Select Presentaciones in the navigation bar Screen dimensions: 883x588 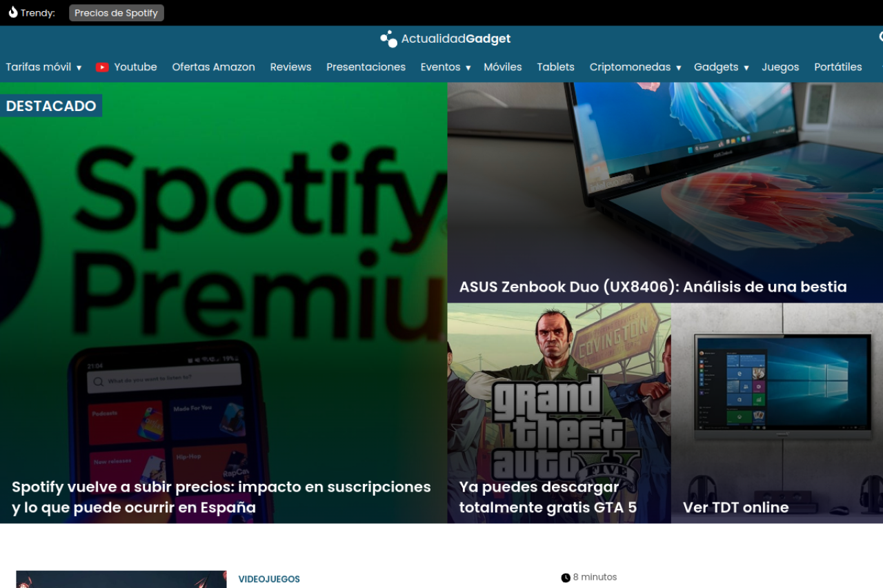tap(366, 67)
